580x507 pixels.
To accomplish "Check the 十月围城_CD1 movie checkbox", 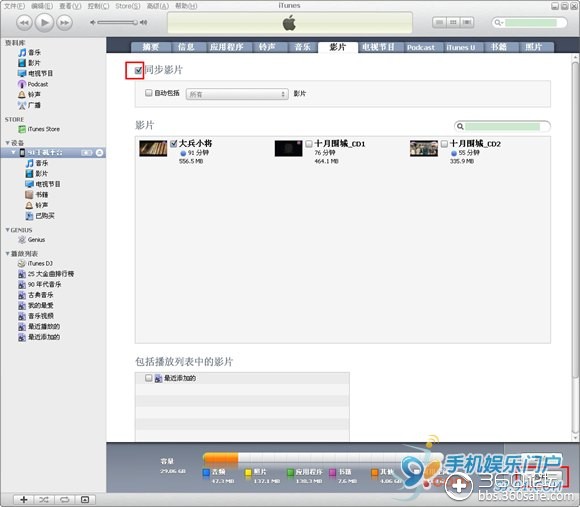I will pos(309,143).
